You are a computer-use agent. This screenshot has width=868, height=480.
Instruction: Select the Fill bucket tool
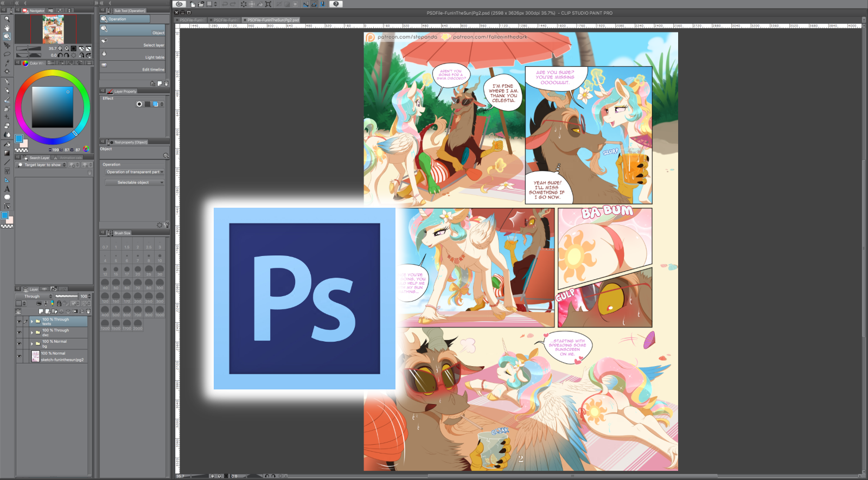(7, 144)
